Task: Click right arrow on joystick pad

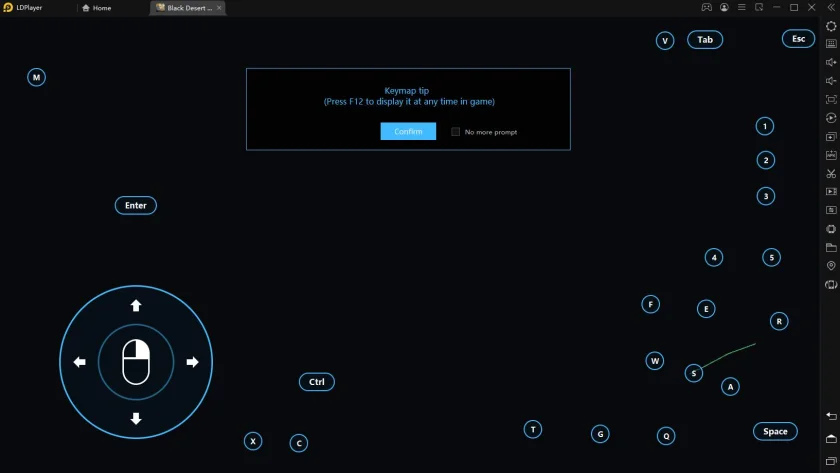Action: tap(193, 362)
